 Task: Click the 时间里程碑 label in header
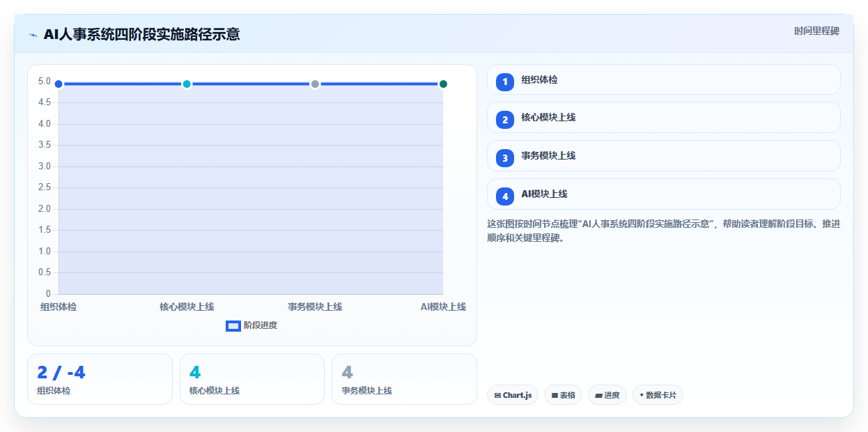[816, 31]
